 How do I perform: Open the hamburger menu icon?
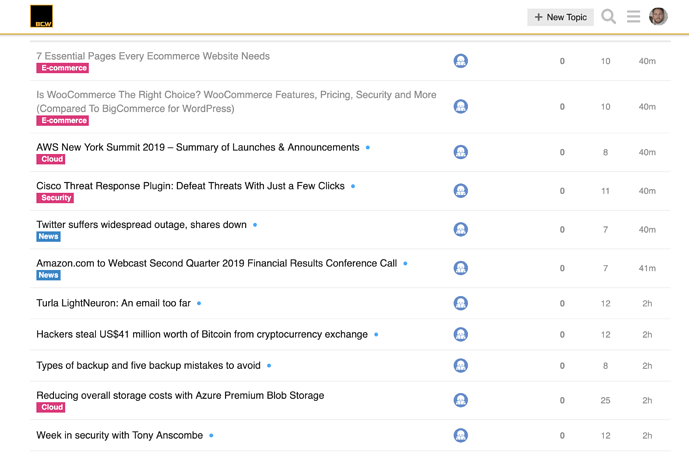(633, 17)
